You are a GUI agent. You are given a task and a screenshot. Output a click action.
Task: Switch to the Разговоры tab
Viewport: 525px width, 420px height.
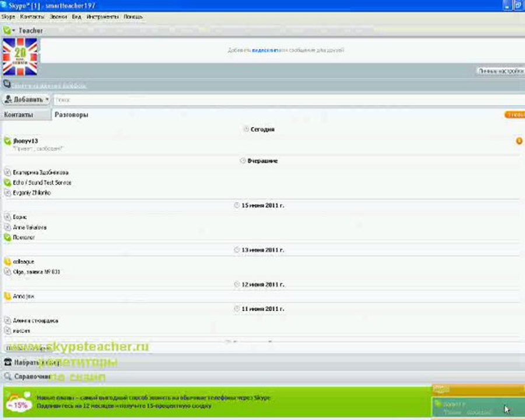71,114
